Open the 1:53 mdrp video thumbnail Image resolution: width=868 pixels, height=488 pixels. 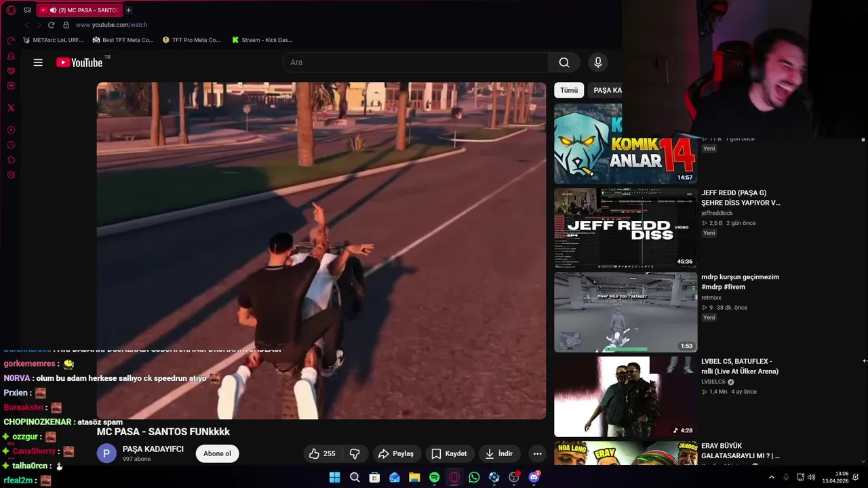(x=625, y=312)
